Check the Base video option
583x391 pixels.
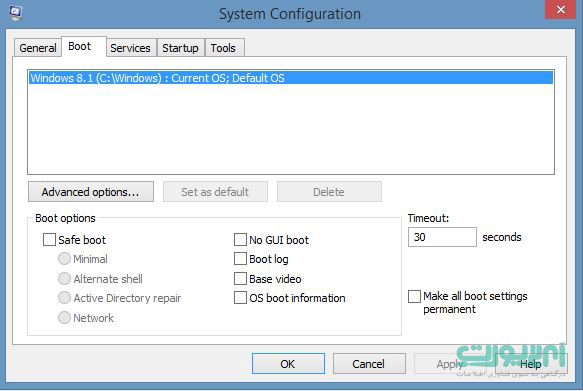tap(240, 278)
